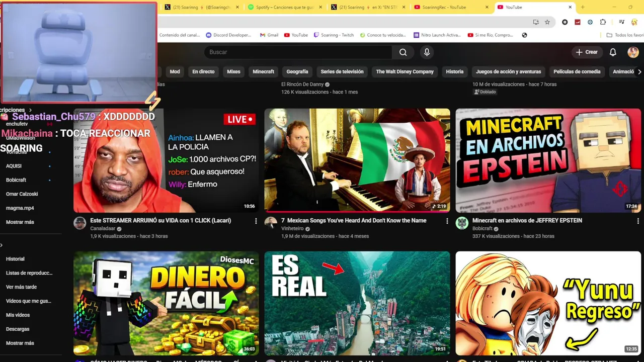Viewport: 644px width, 362px height.
Task: Open the Bobicraft channel avatar under video
Action: pos(462,223)
